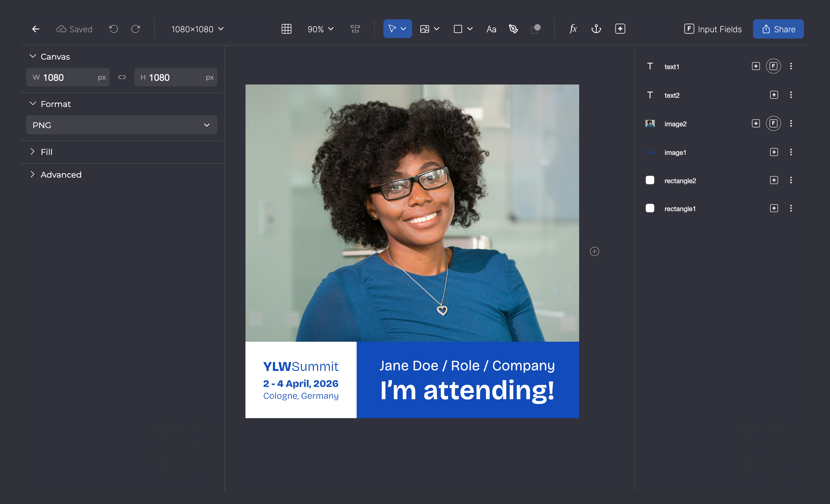Image resolution: width=830 pixels, height=504 pixels.
Task: Select the "Jane Doe / Role / Company" text
Action: [467, 366]
